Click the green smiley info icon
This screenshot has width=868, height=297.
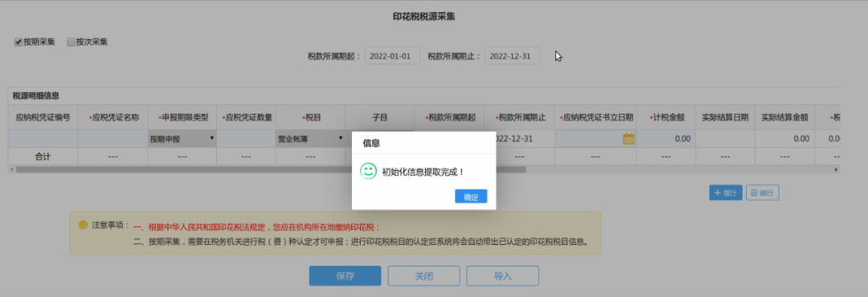click(368, 171)
